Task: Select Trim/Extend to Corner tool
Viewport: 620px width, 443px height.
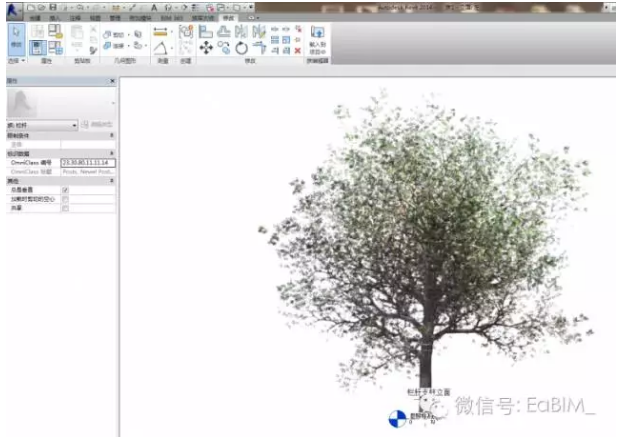Action: (259, 48)
